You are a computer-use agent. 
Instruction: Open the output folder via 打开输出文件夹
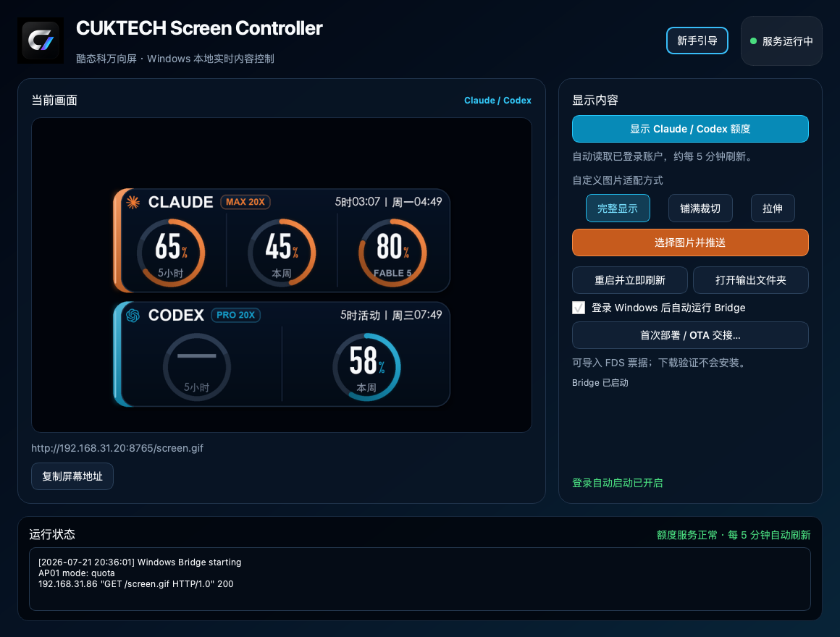coord(750,280)
